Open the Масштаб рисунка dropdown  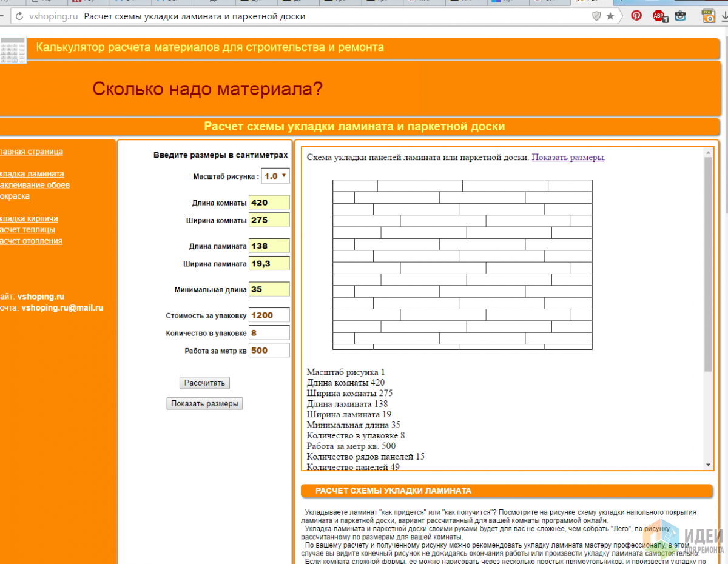[x=275, y=176]
